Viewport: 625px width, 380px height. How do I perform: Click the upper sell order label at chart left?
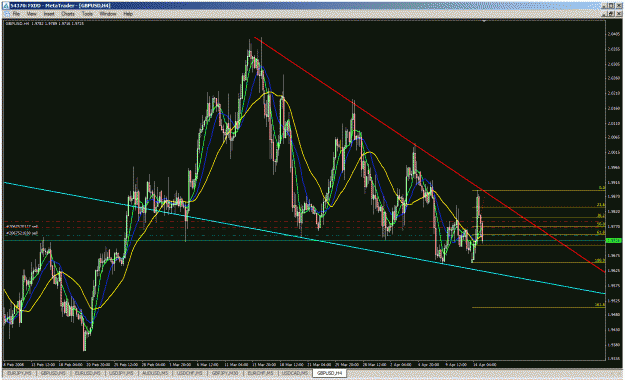click(22, 226)
